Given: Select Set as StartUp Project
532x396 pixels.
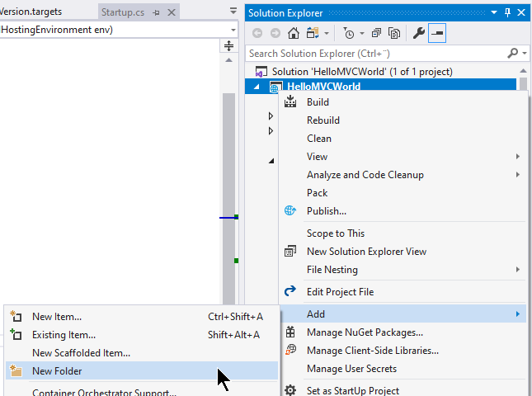Looking at the screenshot, I should 403,390.
